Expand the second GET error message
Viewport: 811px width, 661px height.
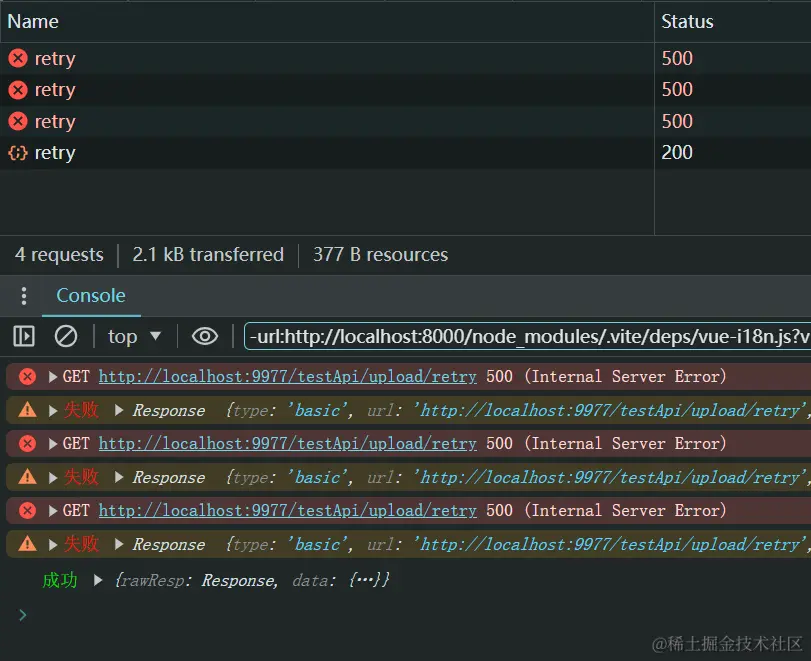tap(52, 444)
